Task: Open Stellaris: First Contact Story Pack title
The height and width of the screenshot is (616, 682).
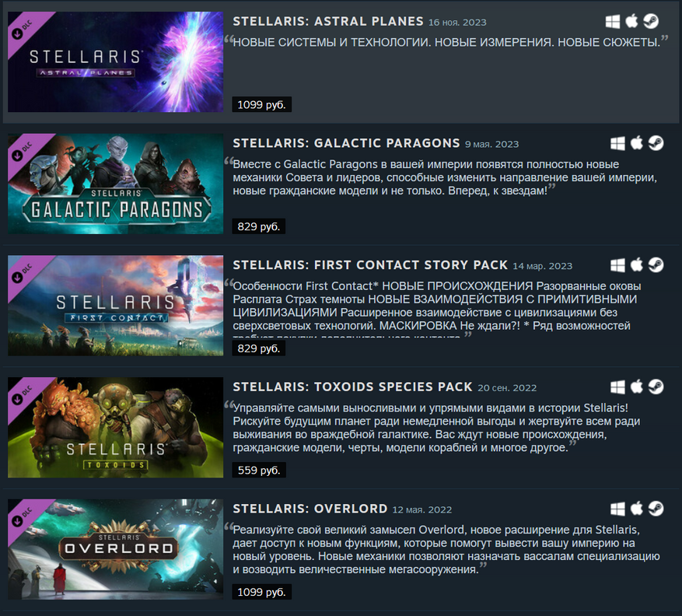Action: [370, 265]
